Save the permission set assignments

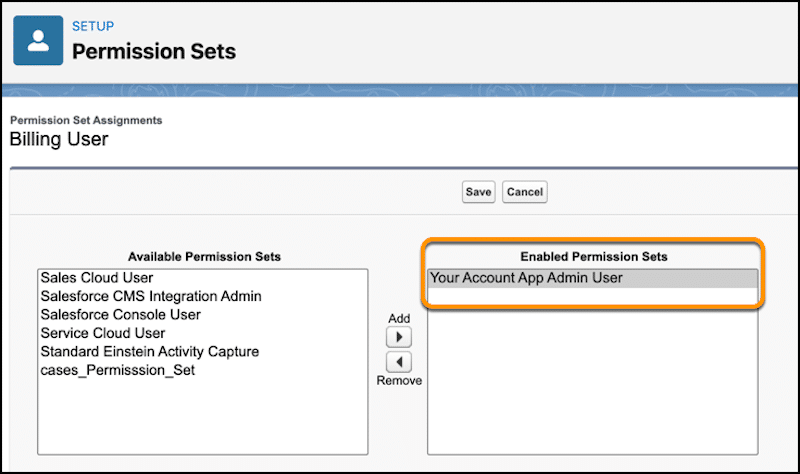(x=479, y=192)
